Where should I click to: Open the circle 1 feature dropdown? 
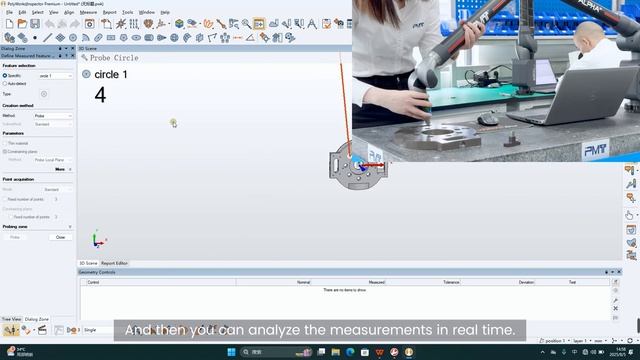pos(55,76)
